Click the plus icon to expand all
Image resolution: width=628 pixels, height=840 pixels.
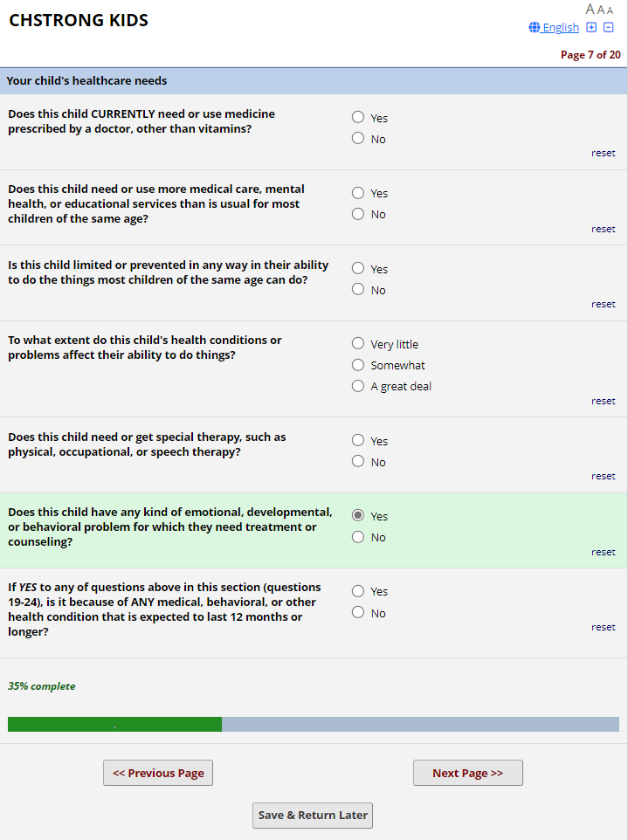tap(591, 27)
